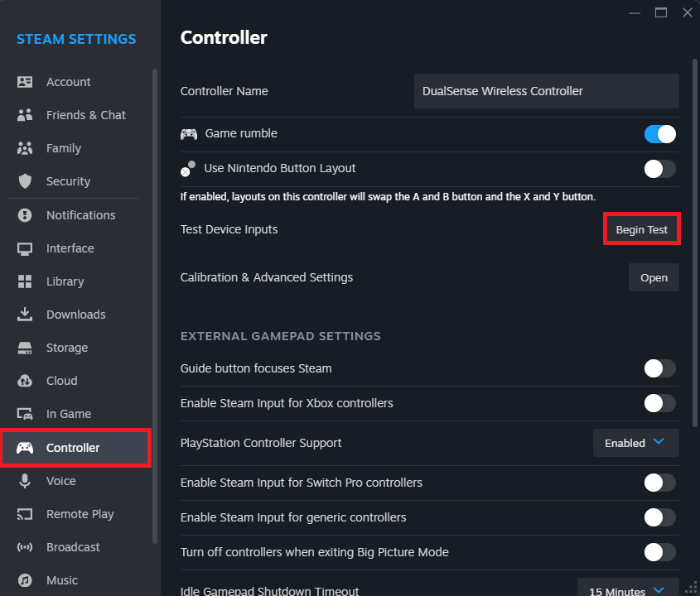700x596 pixels.
Task: Open Notifications via its alert icon
Action: pos(25,215)
